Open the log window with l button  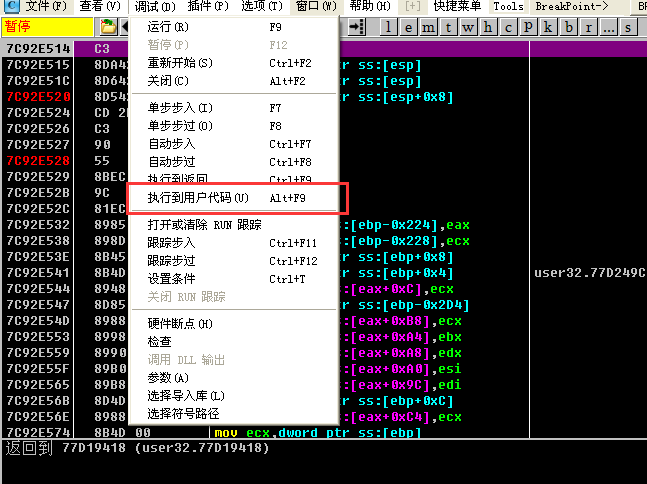[x=388, y=27]
